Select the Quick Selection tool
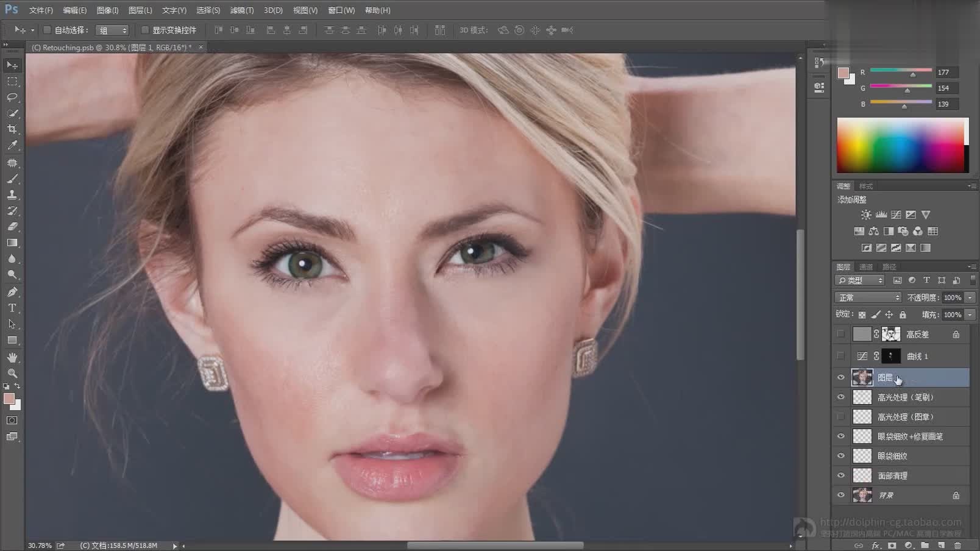Screen dimensions: 980x551 click(x=12, y=113)
